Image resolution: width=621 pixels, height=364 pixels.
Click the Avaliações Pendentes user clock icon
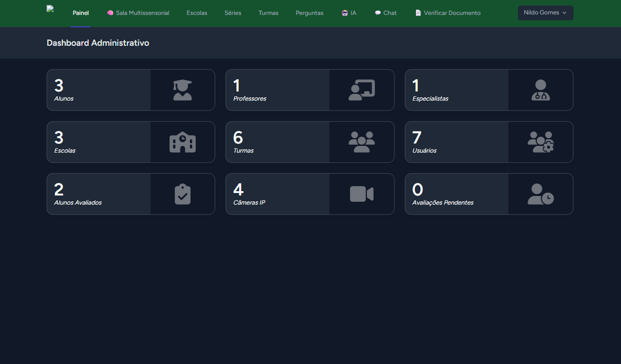[x=541, y=194]
